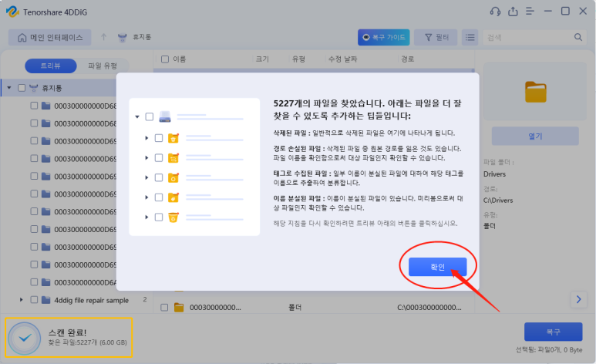Click the up-arrow navigate parent folder icon
Image resolution: width=596 pixels, height=364 pixels.
tap(104, 37)
